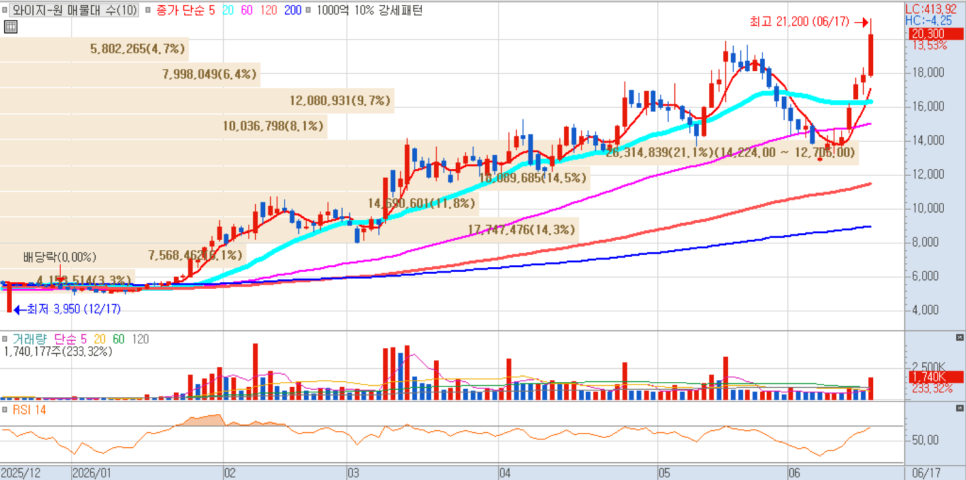Close the RSI 14 indicator panel
Image resolution: width=966 pixels, height=480 pixels.
tap(959, 409)
